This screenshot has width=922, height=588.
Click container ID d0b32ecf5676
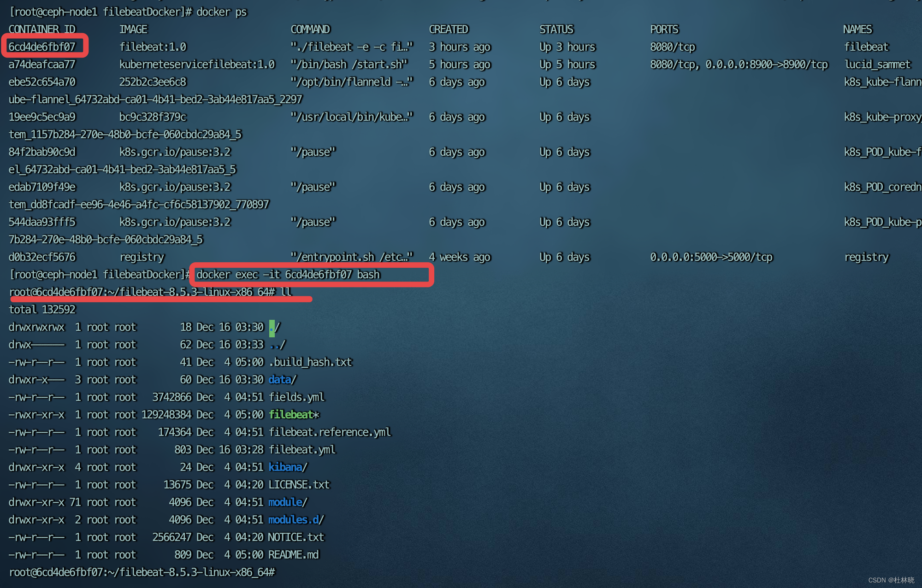coord(42,257)
